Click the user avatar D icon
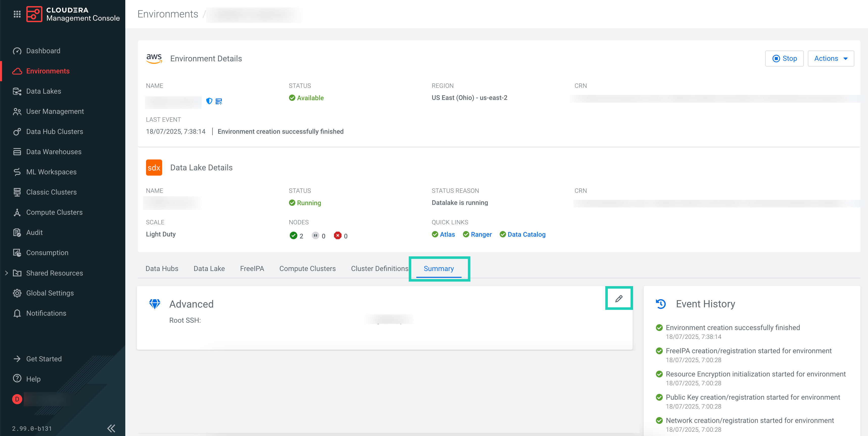The image size is (868, 436). pos(17,399)
